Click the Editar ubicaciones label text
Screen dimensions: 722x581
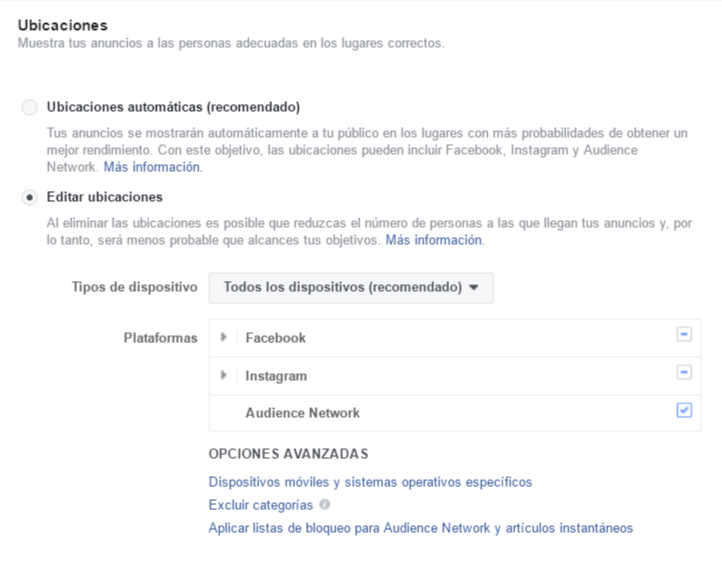tap(105, 197)
